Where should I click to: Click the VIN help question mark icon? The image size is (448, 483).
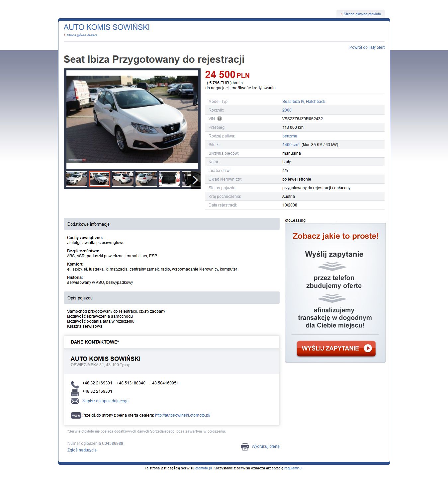coord(220,119)
